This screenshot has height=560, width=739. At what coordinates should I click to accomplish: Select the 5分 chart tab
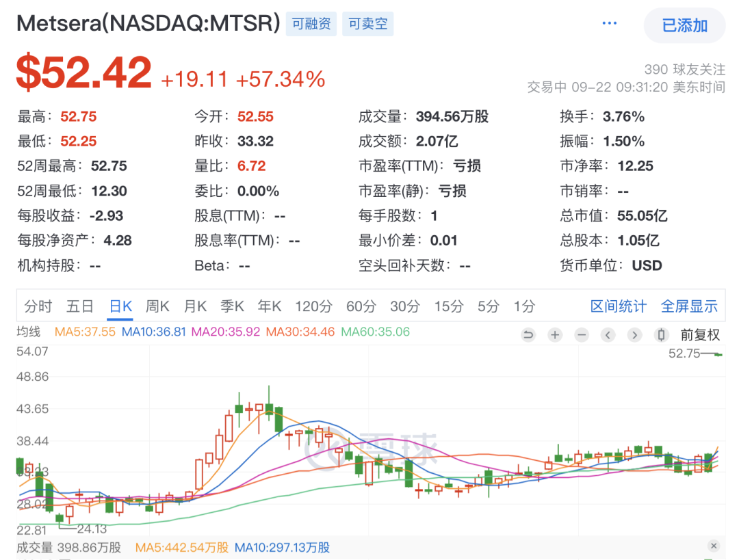click(489, 306)
